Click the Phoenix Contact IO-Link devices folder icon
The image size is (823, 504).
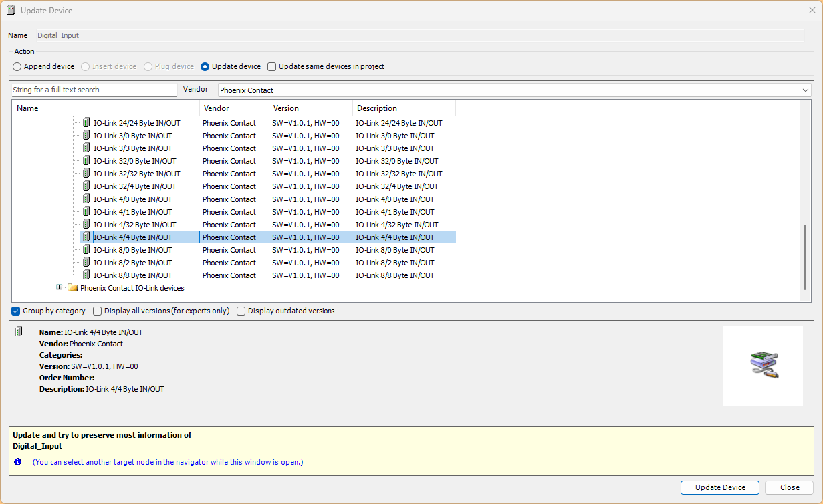click(73, 289)
